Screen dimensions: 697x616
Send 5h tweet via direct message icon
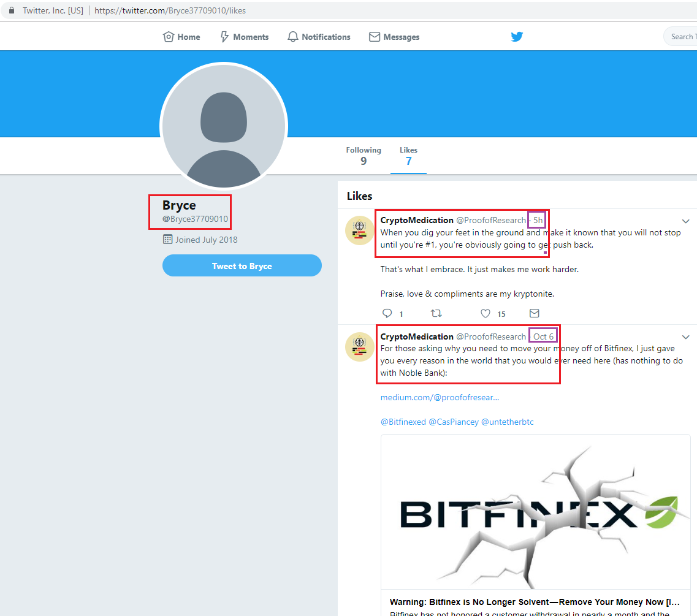click(535, 313)
